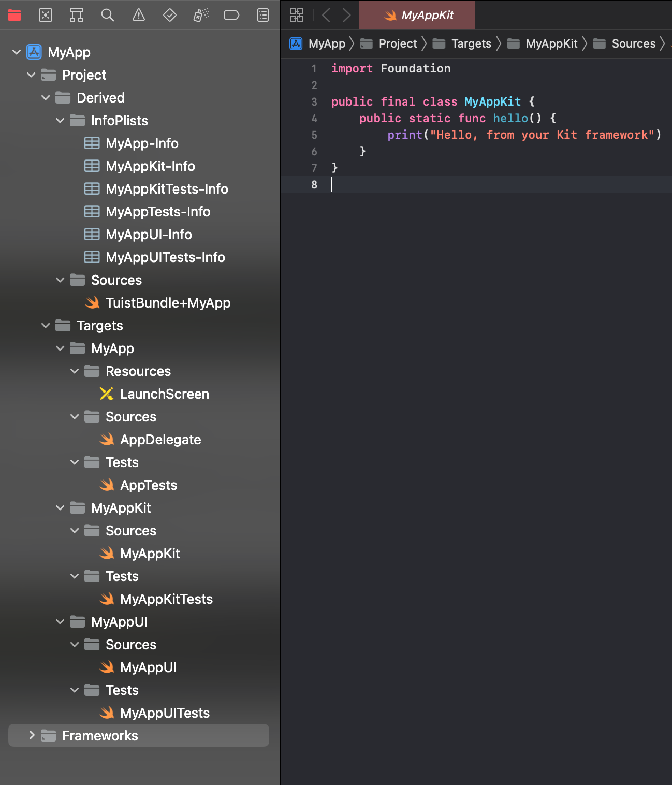The width and height of the screenshot is (672, 785).
Task: Collapse the Resources folder
Action: pyautogui.click(x=75, y=371)
